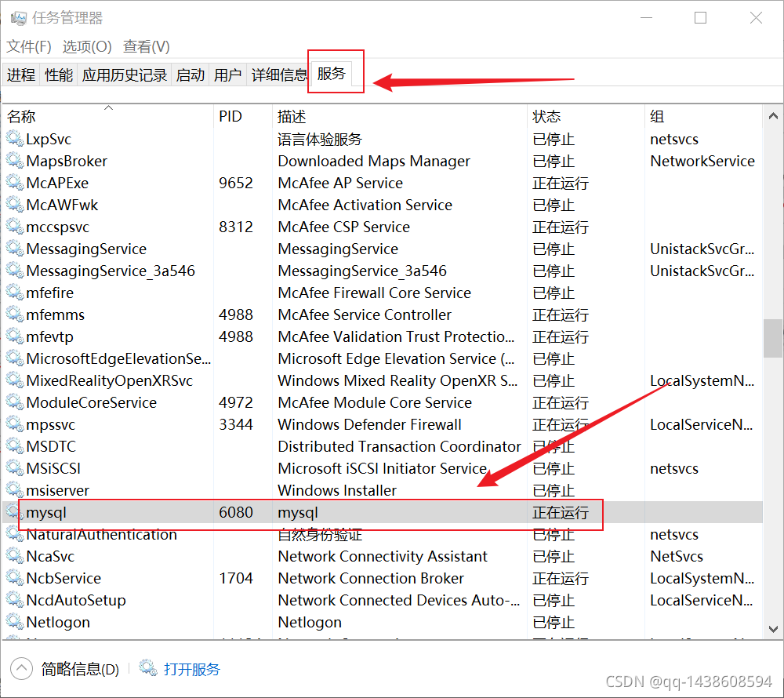This screenshot has width=784, height=698.
Task: Sort services by 状态 column header
Action: [x=586, y=116]
